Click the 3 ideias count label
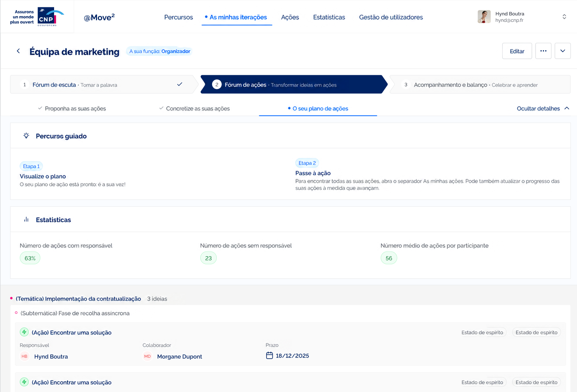The width and height of the screenshot is (577, 392). pos(157,299)
